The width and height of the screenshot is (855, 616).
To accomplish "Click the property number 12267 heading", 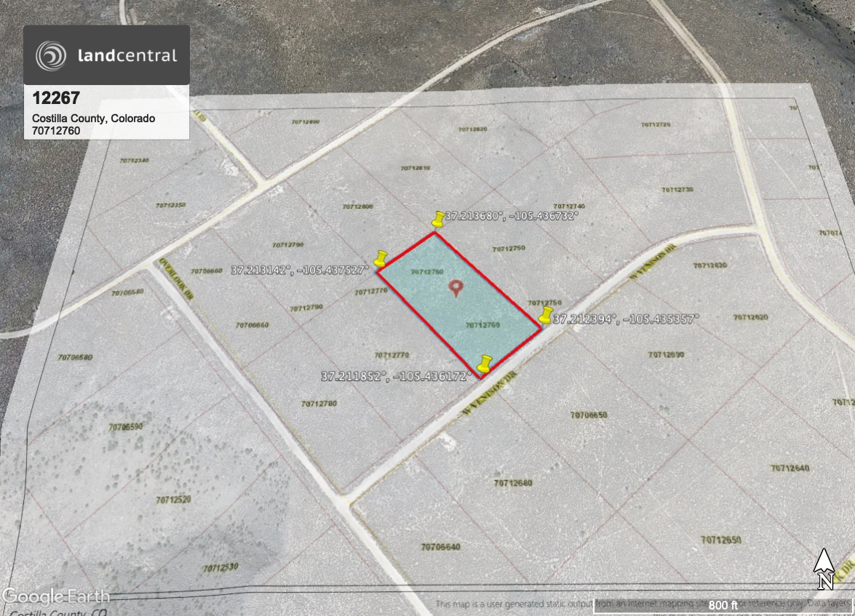I will pyautogui.click(x=55, y=98).
